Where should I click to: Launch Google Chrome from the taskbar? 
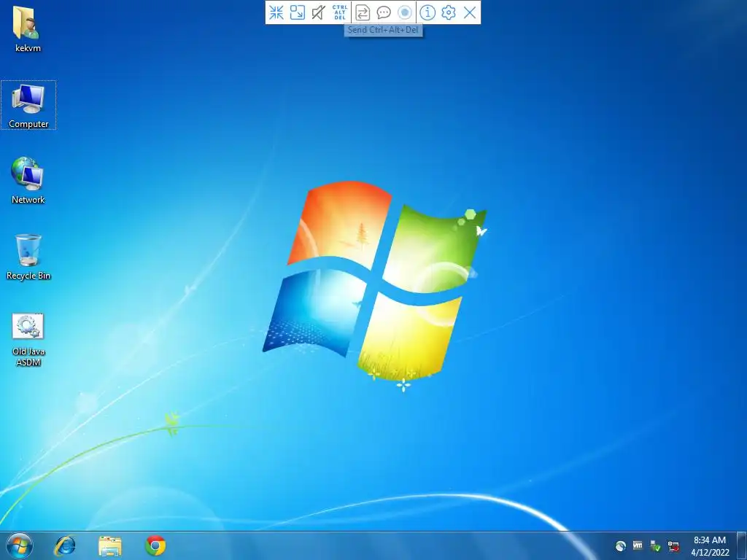[155, 545]
